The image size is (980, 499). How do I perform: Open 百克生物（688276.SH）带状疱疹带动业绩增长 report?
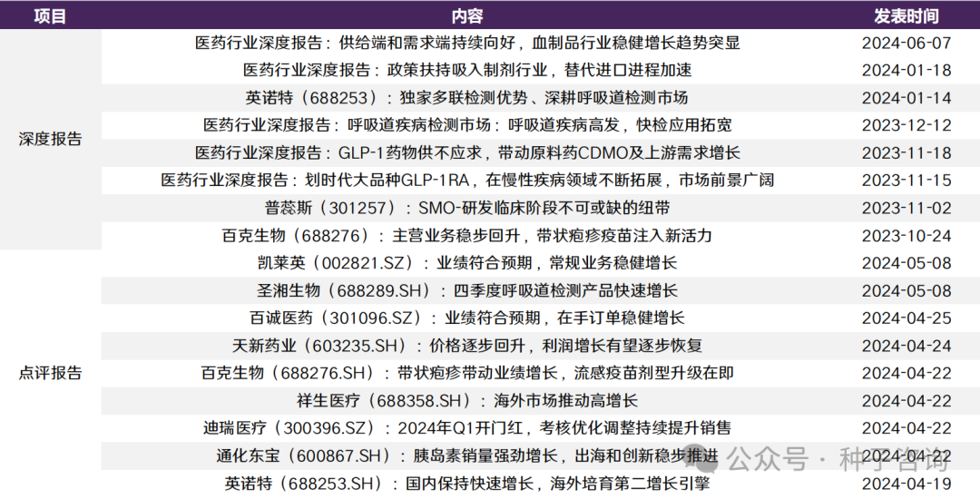[467, 373]
